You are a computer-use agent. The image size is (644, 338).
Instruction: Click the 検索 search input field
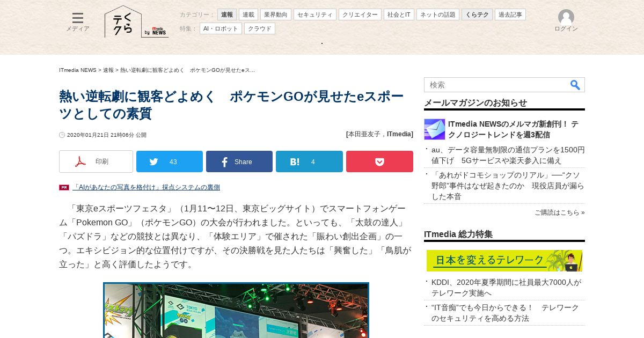(496, 85)
